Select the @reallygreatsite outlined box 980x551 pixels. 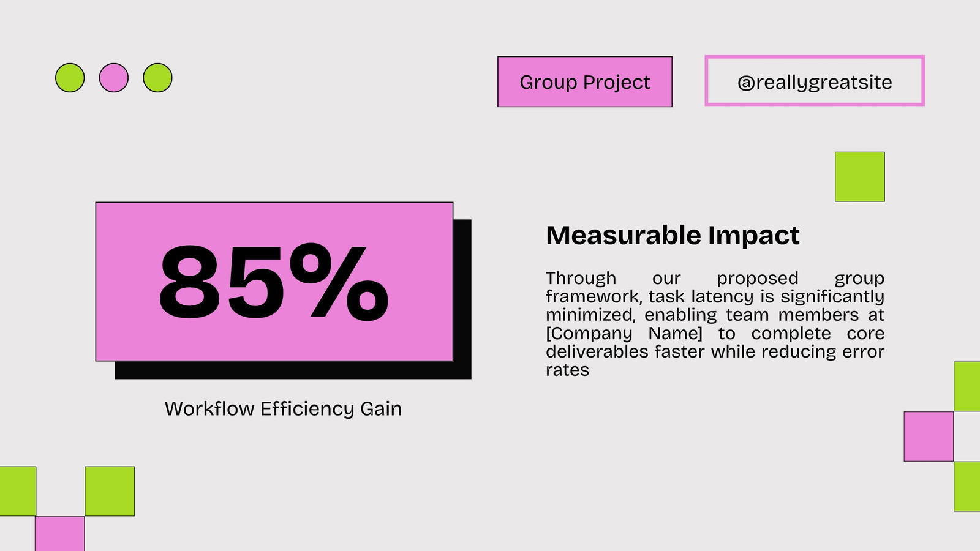pos(815,81)
